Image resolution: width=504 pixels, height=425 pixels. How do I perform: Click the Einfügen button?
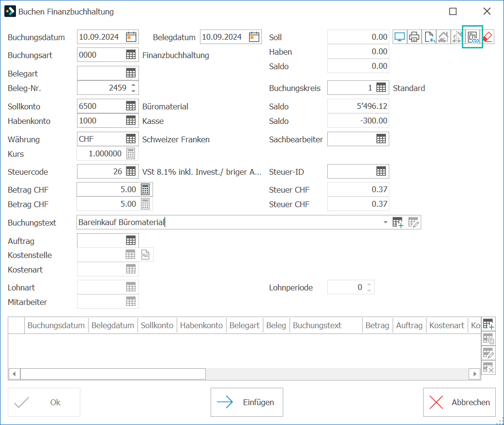[x=247, y=402]
